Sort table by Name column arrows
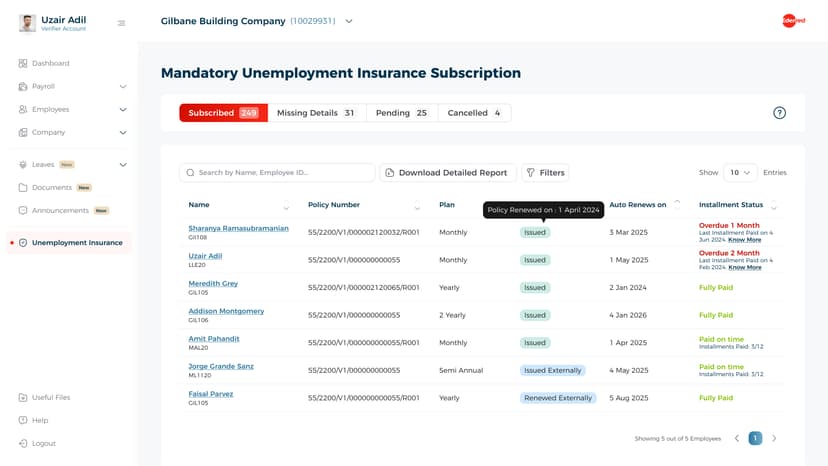 [x=286, y=205]
